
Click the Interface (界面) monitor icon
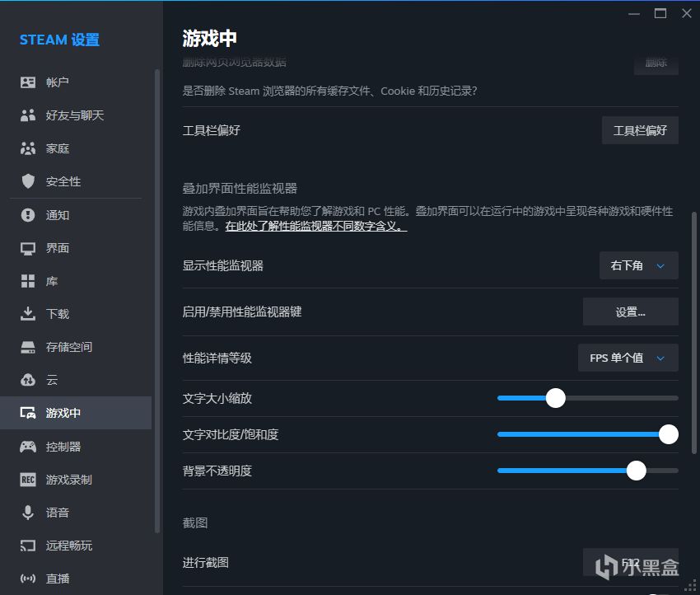click(28, 248)
